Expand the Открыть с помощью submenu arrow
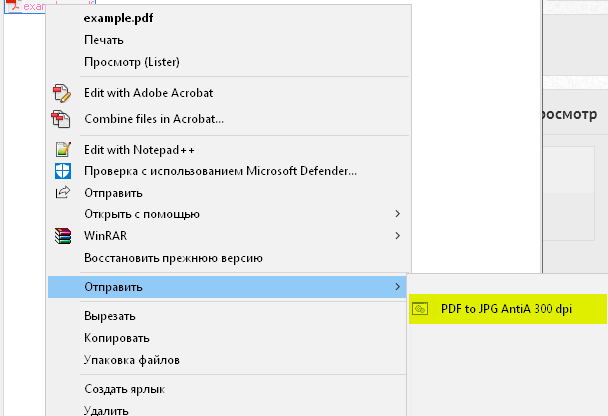The width and height of the screenshot is (608, 416). tap(397, 214)
